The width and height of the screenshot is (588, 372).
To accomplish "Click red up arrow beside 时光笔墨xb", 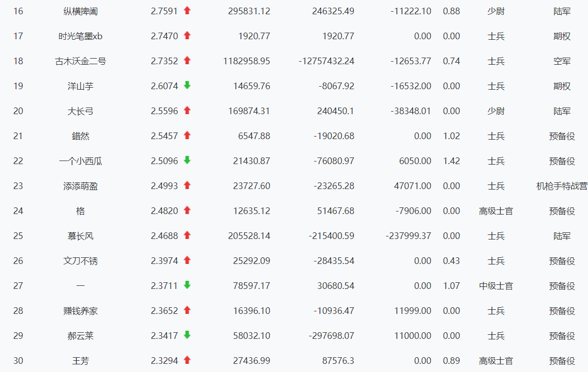I will 187,36.
